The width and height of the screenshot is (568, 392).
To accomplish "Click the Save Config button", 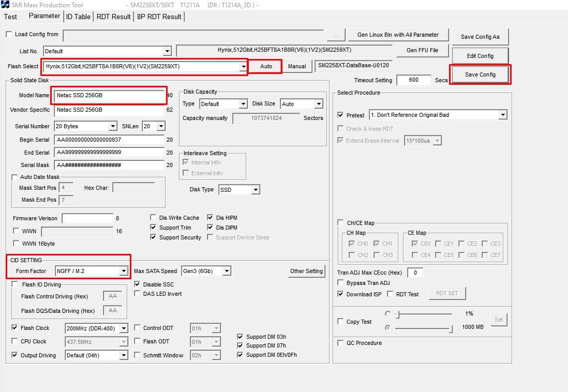I will click(480, 74).
